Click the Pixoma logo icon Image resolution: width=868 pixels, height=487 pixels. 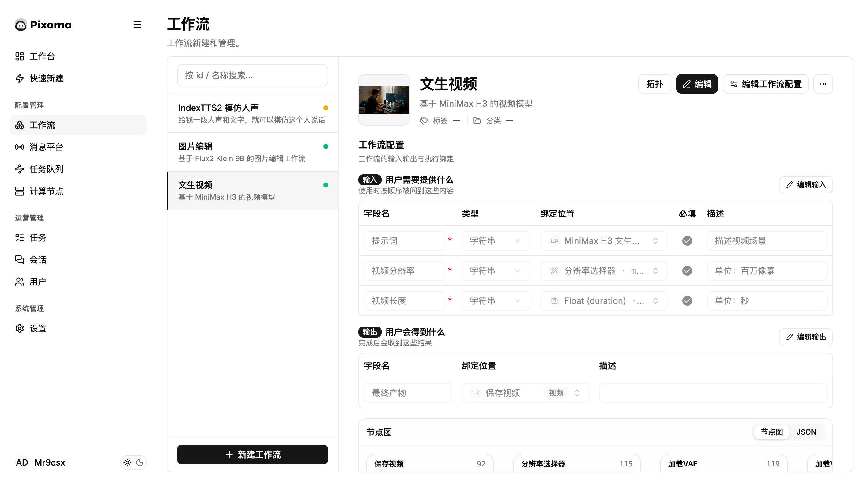pos(21,25)
